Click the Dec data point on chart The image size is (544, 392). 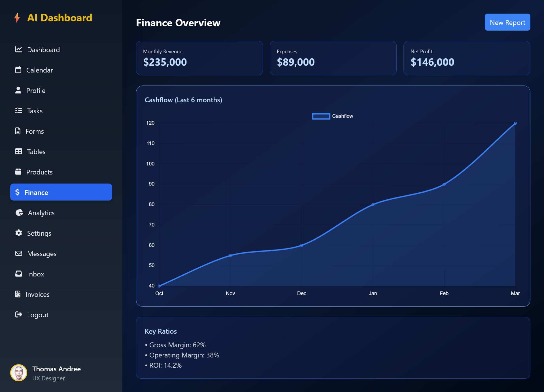(302, 246)
